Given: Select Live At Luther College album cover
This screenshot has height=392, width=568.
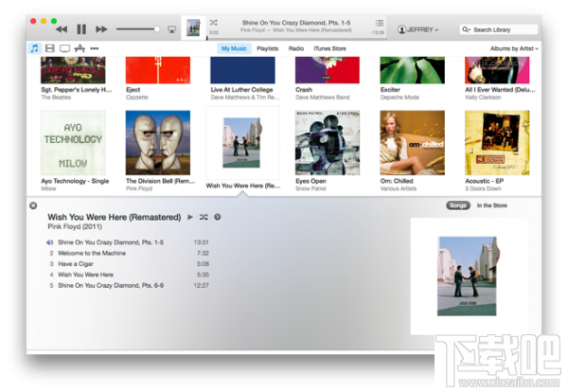Looking at the screenshot, I should 242,70.
